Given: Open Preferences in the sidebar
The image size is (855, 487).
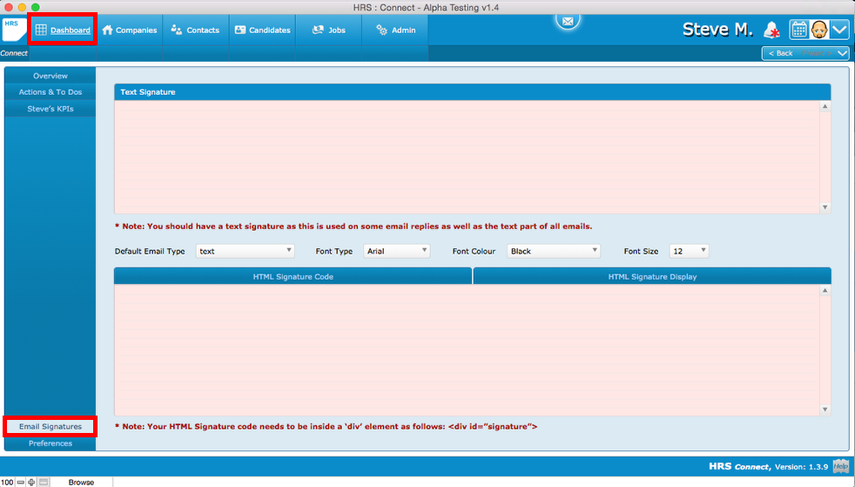Looking at the screenshot, I should click(x=50, y=443).
